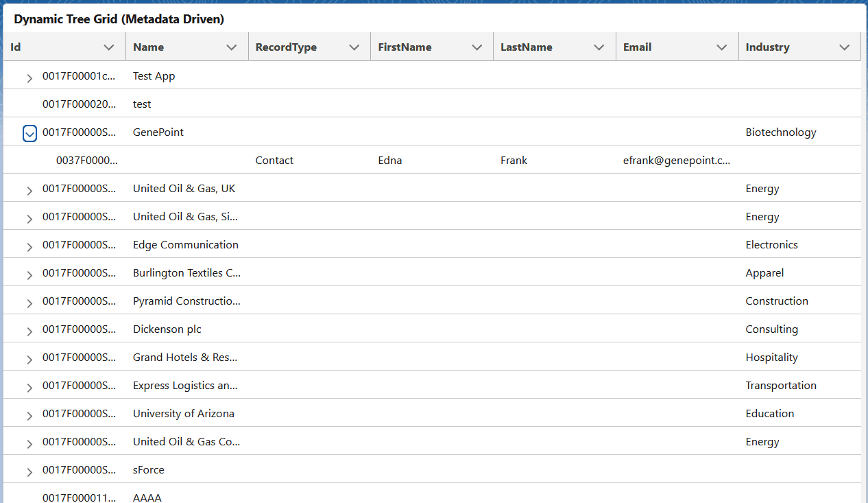The image size is (868, 503).
Task: Select 'University of Arizona' name cell
Action: (184, 414)
